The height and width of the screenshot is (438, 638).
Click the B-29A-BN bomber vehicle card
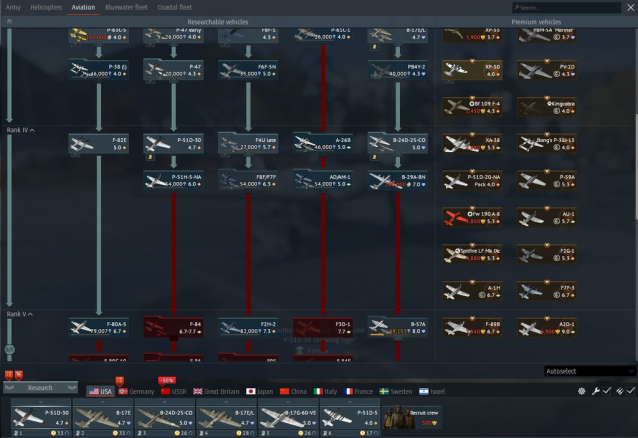point(397,181)
